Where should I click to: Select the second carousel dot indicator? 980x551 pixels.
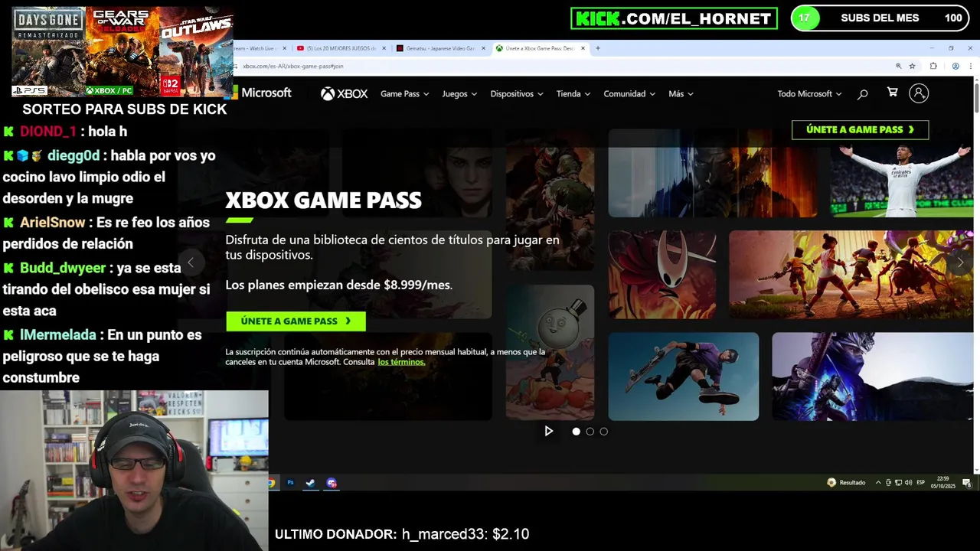(x=590, y=432)
